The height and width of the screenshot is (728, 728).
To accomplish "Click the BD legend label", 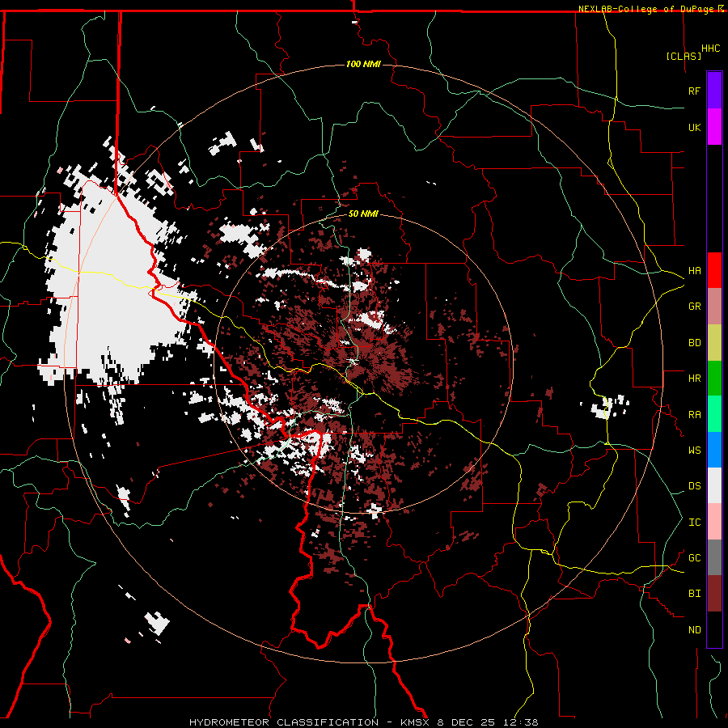I will [694, 343].
